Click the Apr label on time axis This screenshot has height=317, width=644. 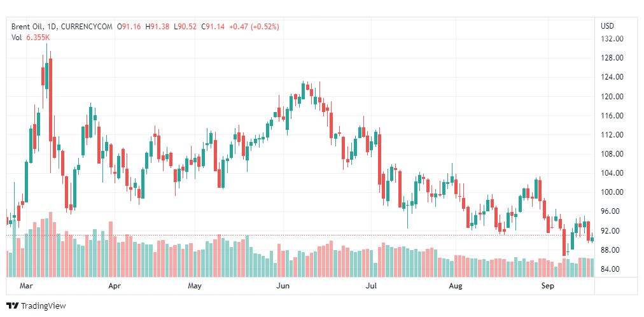click(115, 286)
